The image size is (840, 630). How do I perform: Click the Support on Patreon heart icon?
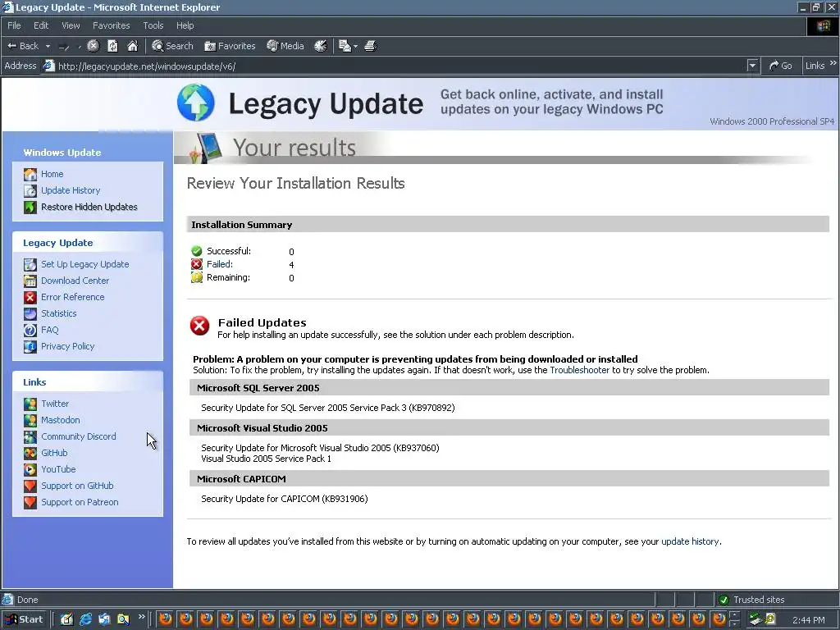30,503
